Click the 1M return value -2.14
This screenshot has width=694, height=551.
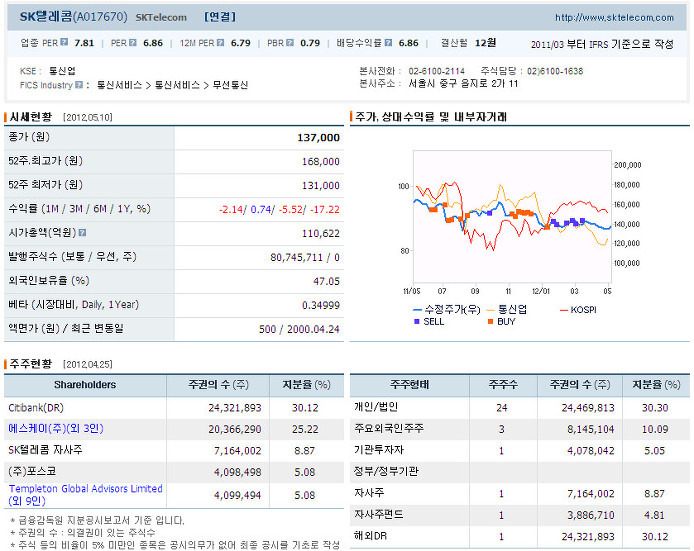231,209
